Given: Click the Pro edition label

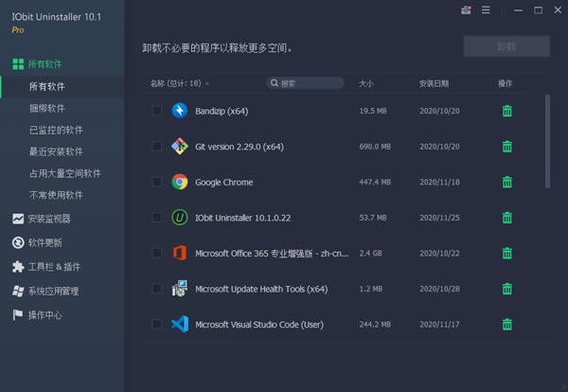Looking at the screenshot, I should [x=18, y=30].
